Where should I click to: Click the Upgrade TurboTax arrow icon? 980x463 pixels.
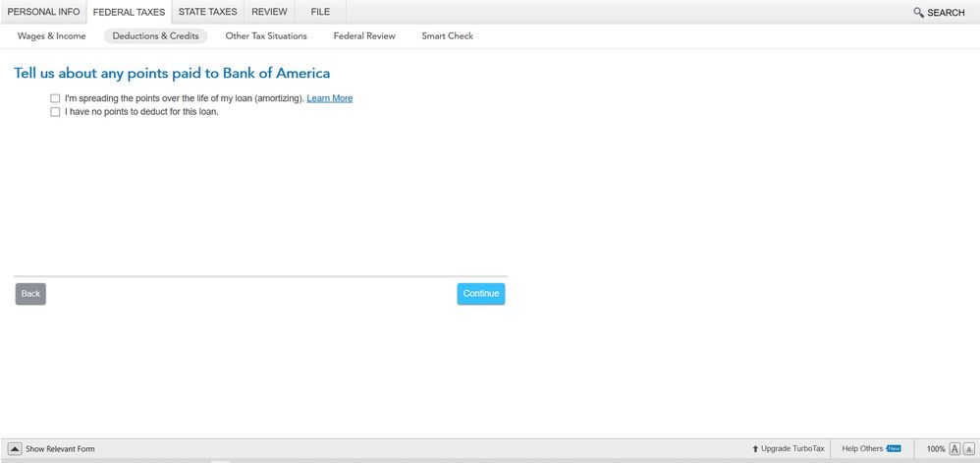[x=755, y=448]
